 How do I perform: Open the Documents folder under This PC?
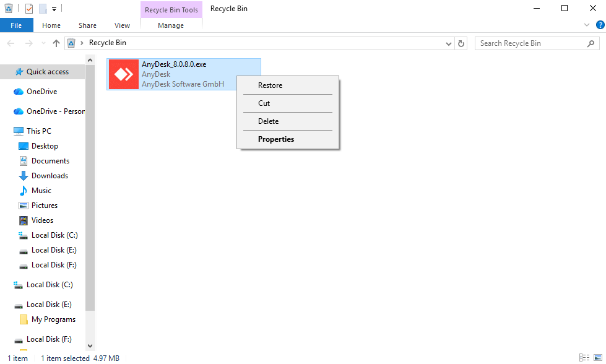point(50,161)
